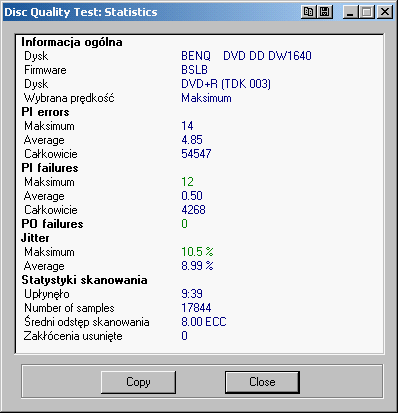The image size is (398, 413).
Task: Click the Close button
Action: 262,382
